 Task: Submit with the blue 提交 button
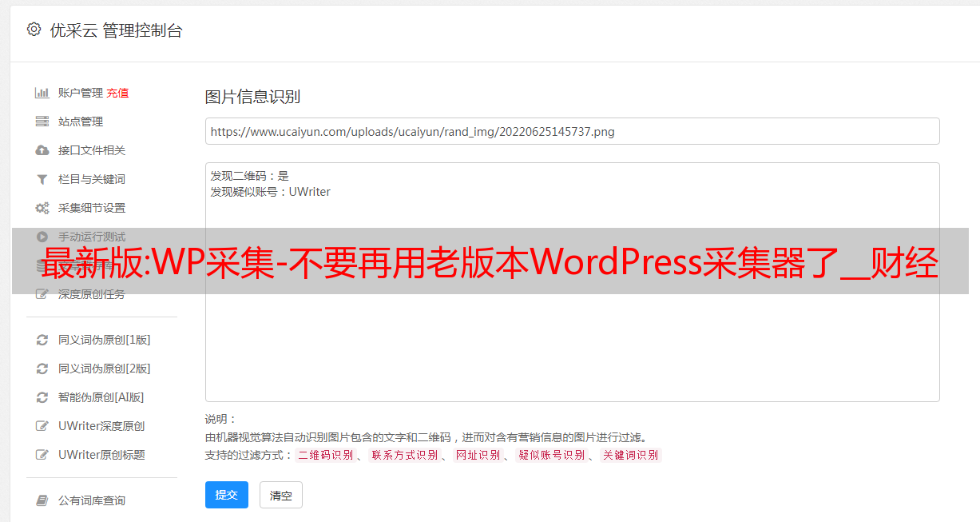pos(227,495)
